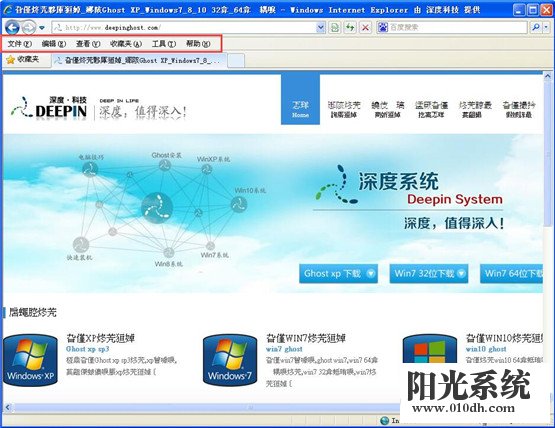Click the Forward navigation arrow

pyautogui.click(x=29, y=27)
